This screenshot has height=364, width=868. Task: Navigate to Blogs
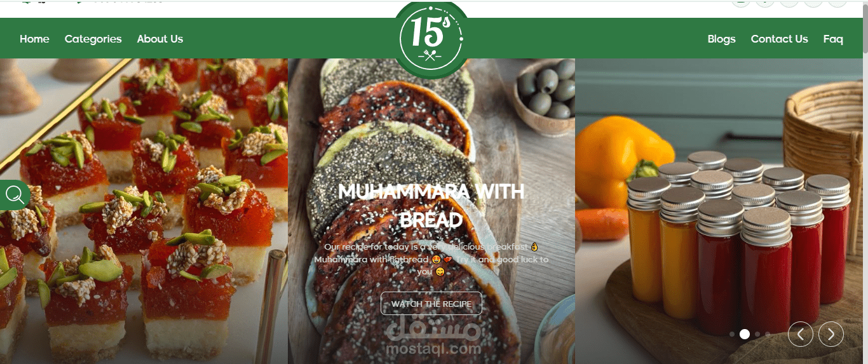tap(722, 39)
